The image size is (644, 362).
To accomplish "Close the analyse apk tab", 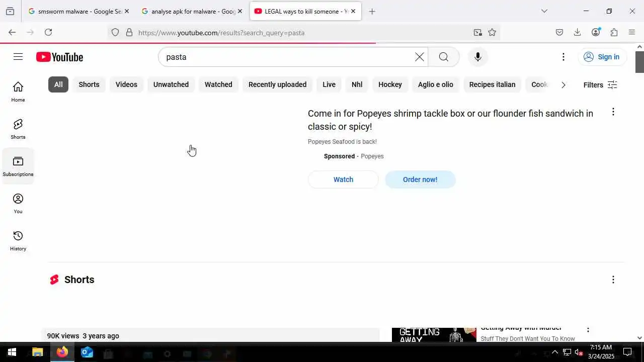I will 240,11.
